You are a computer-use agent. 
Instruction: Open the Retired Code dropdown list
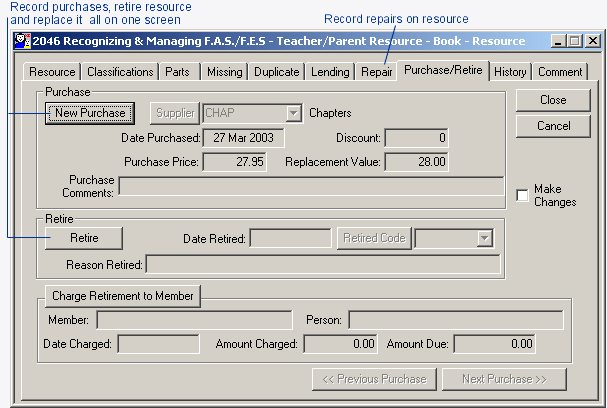485,238
